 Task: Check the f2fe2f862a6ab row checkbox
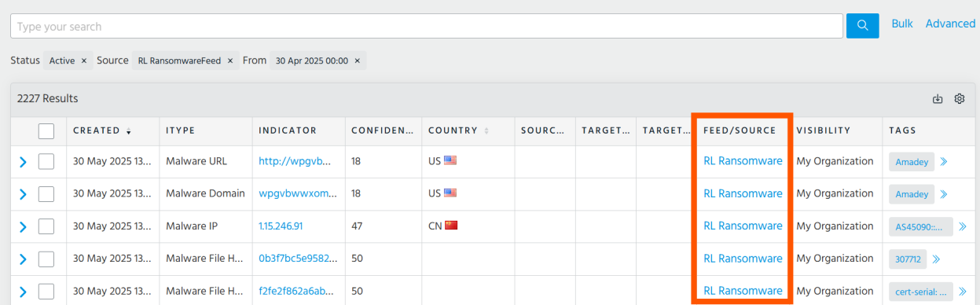[46, 292]
